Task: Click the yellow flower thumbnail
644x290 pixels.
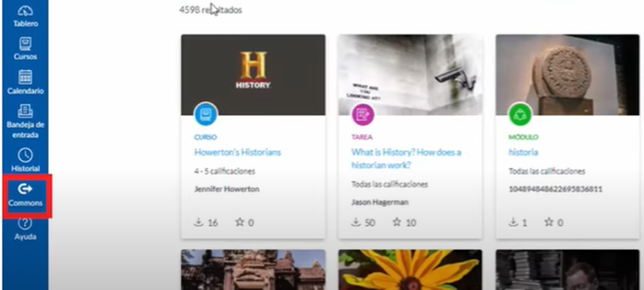Action: point(410,270)
